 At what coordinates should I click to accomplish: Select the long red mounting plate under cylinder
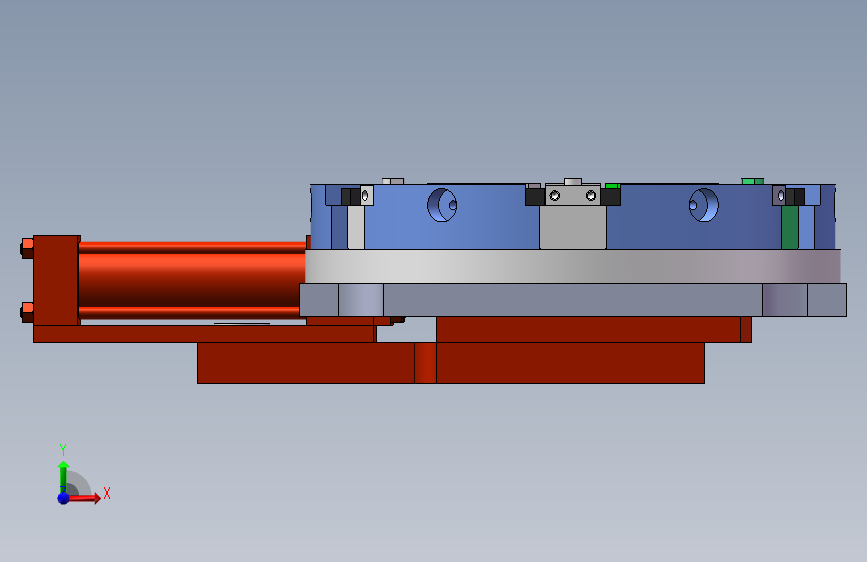[204, 334]
